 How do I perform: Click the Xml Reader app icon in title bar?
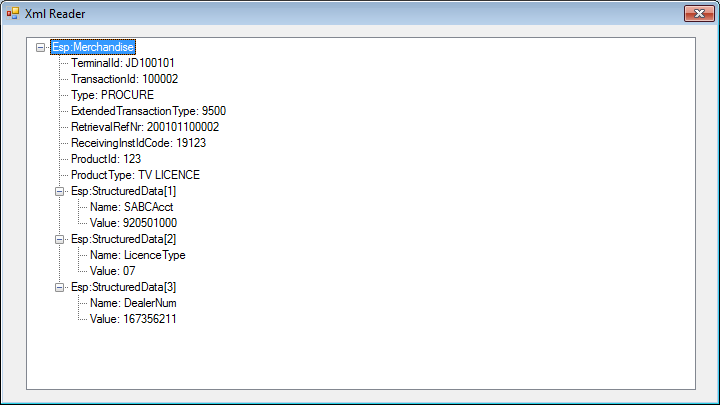(x=13, y=14)
